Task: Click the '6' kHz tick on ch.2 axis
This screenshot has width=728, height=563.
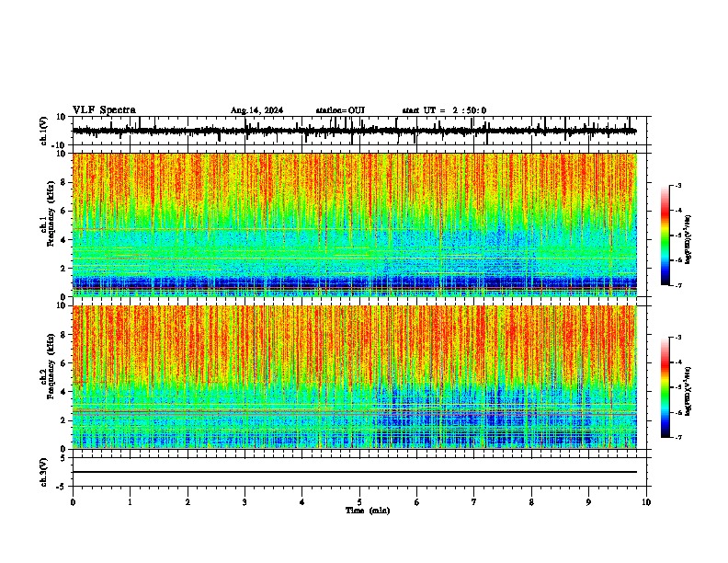Action: pyautogui.click(x=64, y=362)
